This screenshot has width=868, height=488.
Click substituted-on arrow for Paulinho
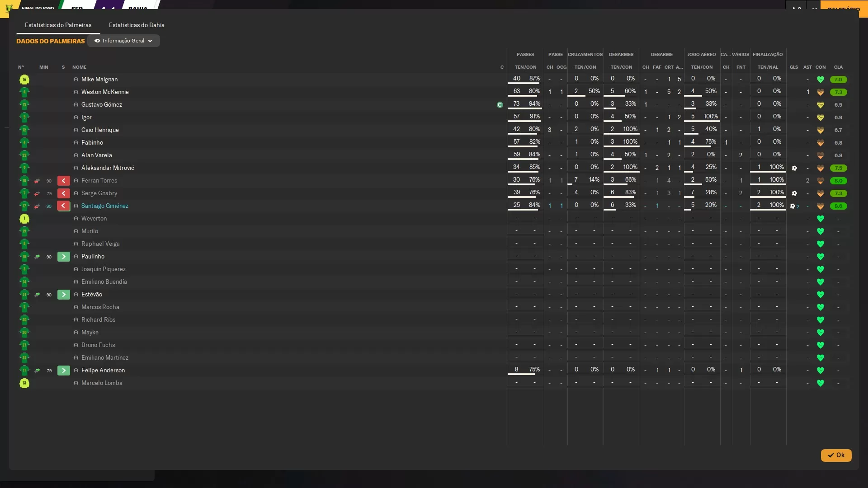point(64,257)
